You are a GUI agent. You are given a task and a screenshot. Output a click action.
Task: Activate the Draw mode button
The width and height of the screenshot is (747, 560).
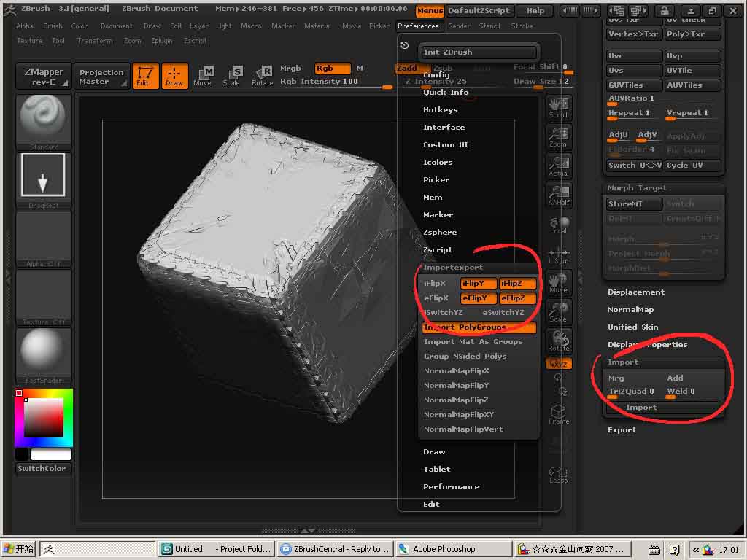(x=174, y=76)
